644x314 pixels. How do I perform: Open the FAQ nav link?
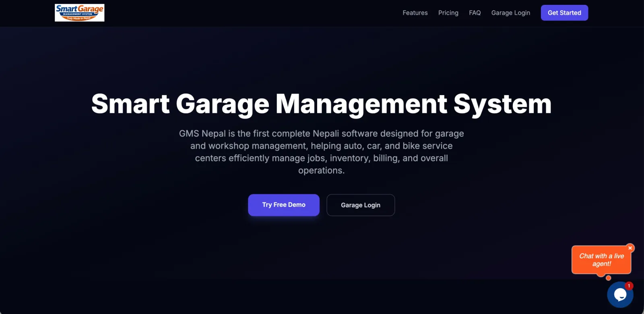475,13
